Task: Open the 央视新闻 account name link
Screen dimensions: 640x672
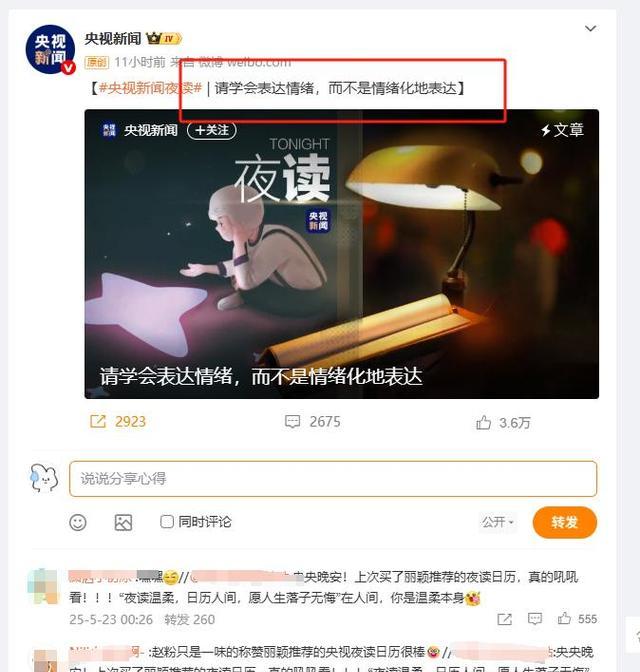Action: (x=113, y=39)
